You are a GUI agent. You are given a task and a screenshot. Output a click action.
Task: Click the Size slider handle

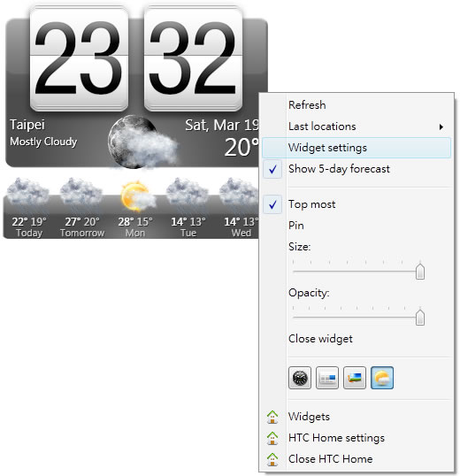(420, 272)
